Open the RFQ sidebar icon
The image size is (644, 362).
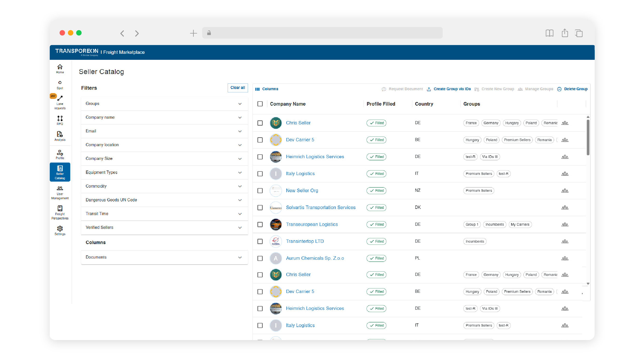coord(60,120)
